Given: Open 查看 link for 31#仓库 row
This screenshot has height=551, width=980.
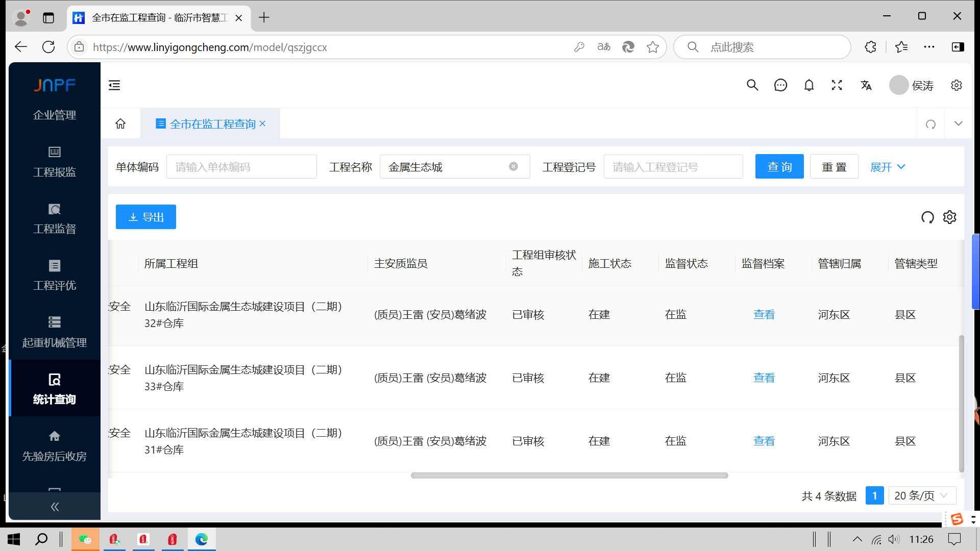Looking at the screenshot, I should point(764,441).
